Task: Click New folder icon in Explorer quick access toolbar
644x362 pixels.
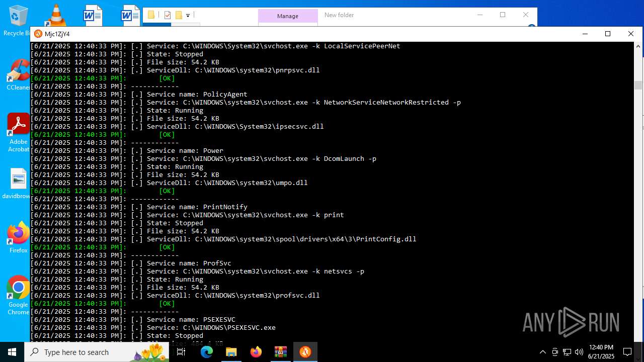Action: [x=178, y=15]
